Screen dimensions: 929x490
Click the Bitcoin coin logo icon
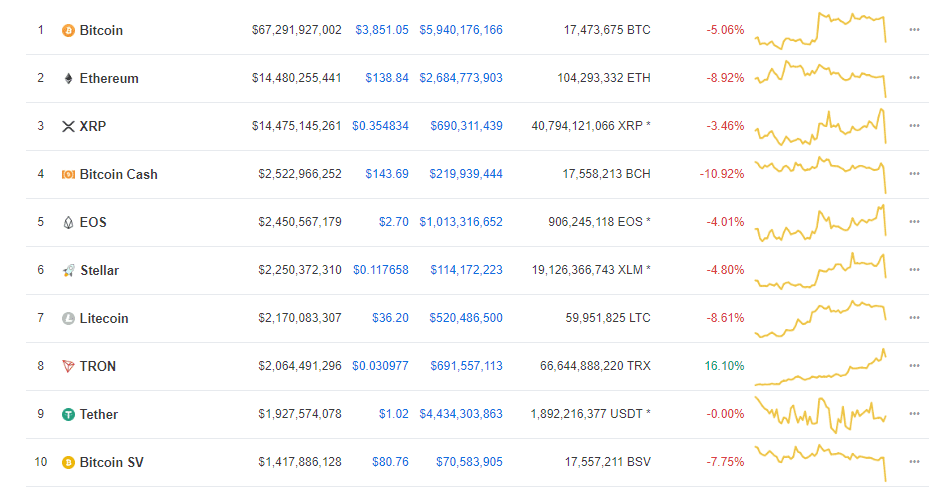pyautogui.click(x=68, y=30)
